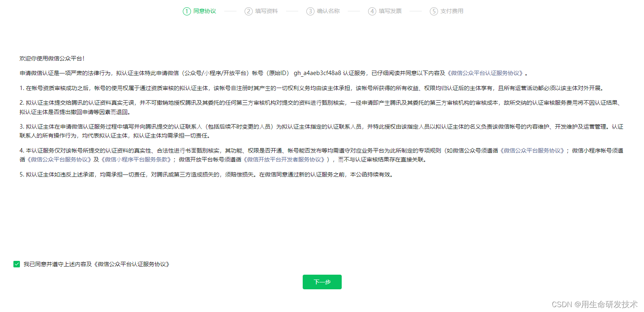
Task: Click clause 5 text about 须赔偿损失
Action: [206, 174]
